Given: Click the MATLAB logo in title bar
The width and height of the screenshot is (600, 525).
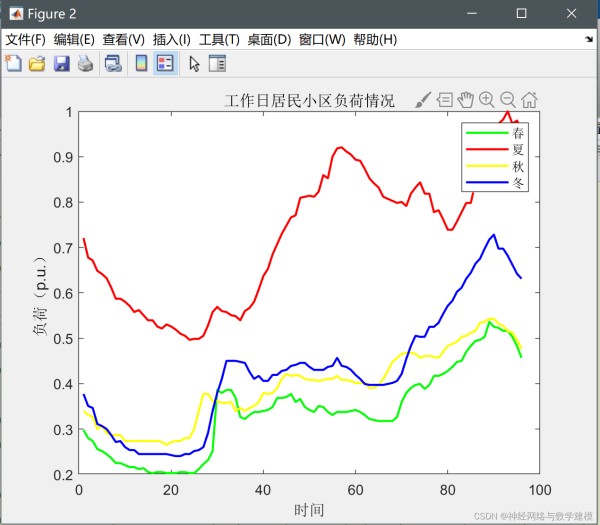Looking at the screenshot, I should pyautogui.click(x=16, y=14).
